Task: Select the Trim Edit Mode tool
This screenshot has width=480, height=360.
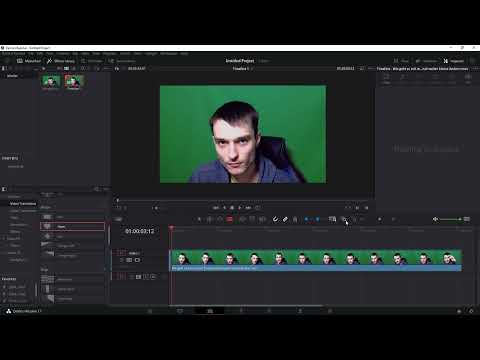Action: coord(210,219)
